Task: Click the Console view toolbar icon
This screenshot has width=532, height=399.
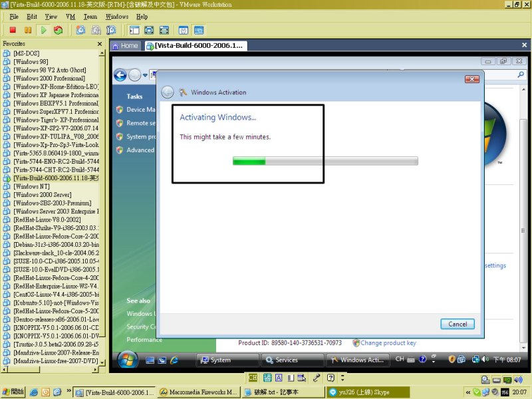Action: 199,30
